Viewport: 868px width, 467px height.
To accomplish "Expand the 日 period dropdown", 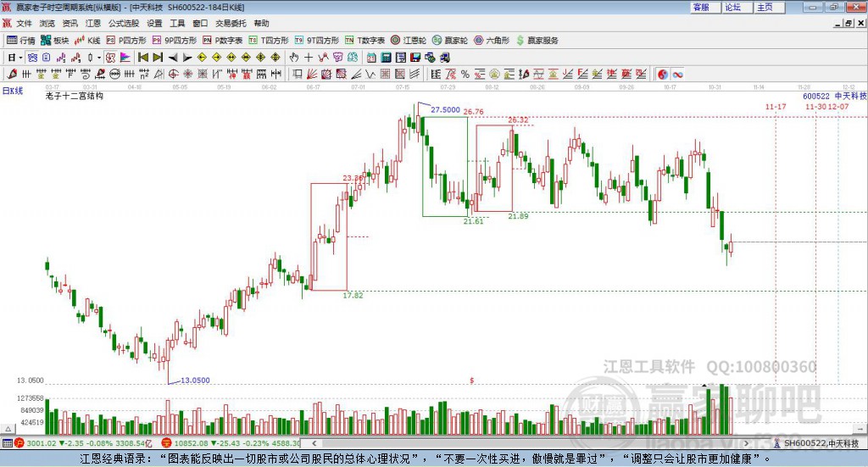I will [20, 57].
